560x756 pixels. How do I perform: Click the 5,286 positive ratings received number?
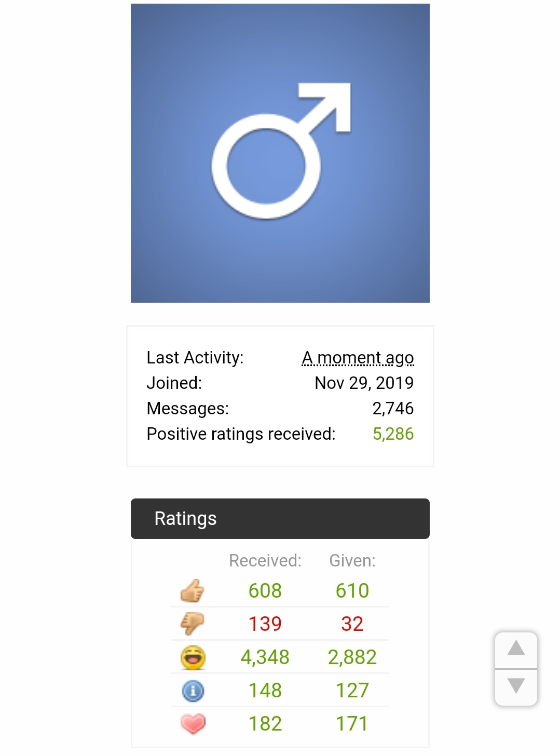point(393,434)
